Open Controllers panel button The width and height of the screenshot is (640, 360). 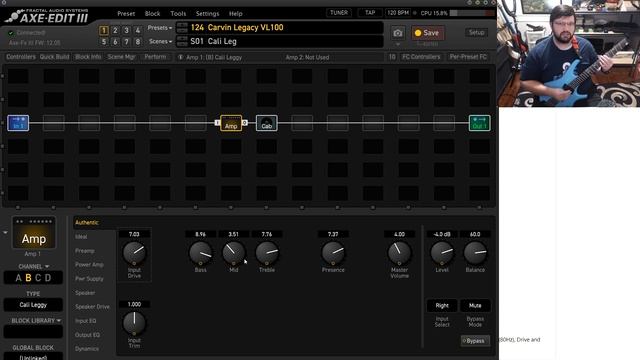21,57
